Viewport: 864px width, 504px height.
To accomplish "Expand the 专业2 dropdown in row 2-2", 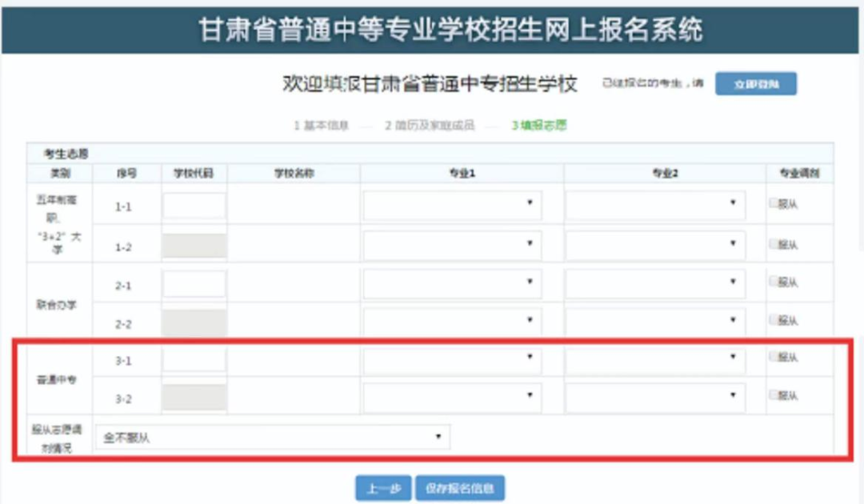I will (655, 321).
